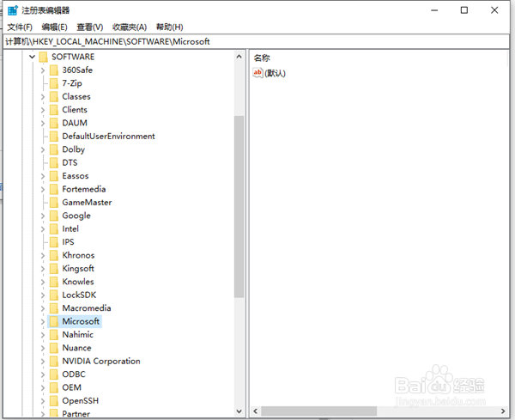Click the Macromedia folder icon
This screenshot has width=515, height=420.
[x=54, y=308]
